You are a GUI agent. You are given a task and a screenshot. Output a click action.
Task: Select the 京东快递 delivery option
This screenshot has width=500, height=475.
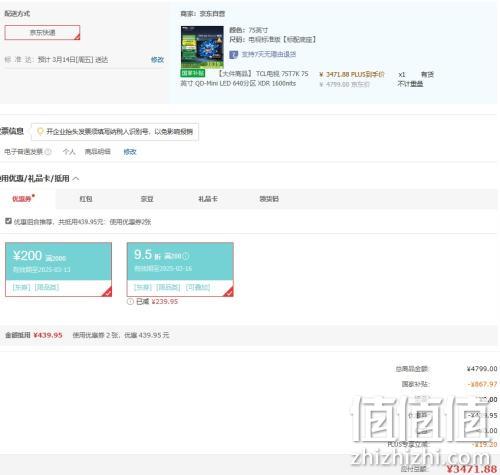point(42,32)
